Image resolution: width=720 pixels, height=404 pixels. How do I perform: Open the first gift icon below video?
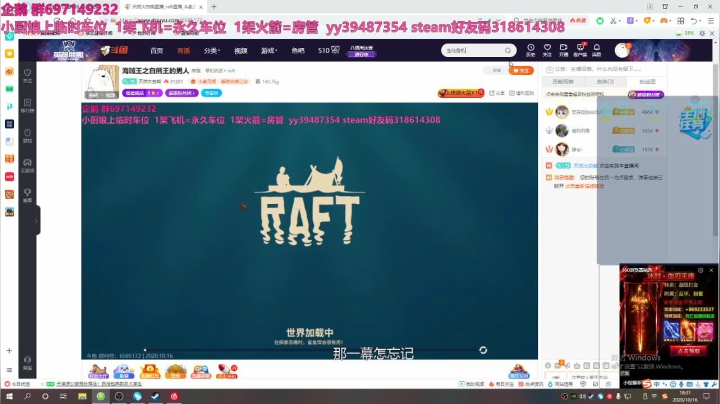tap(98, 371)
